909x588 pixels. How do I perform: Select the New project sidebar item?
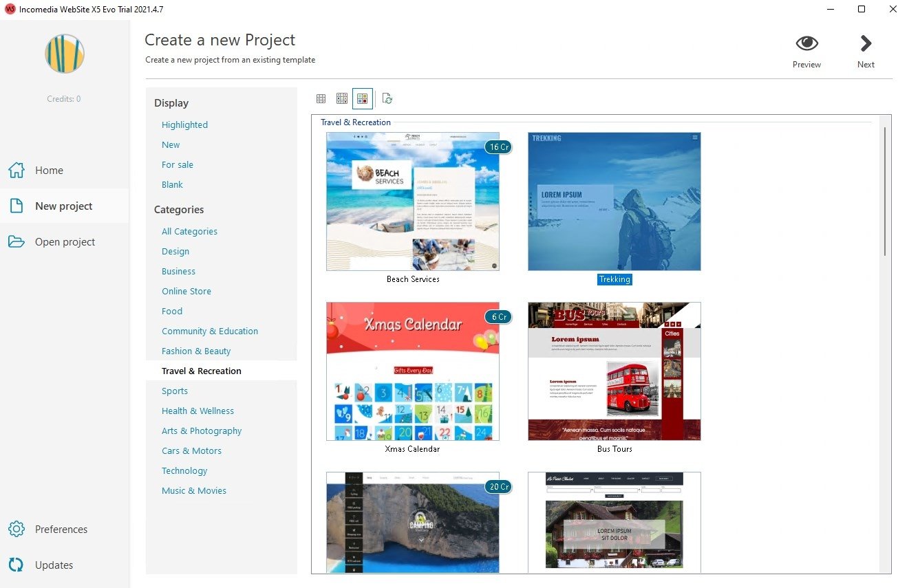coord(65,206)
